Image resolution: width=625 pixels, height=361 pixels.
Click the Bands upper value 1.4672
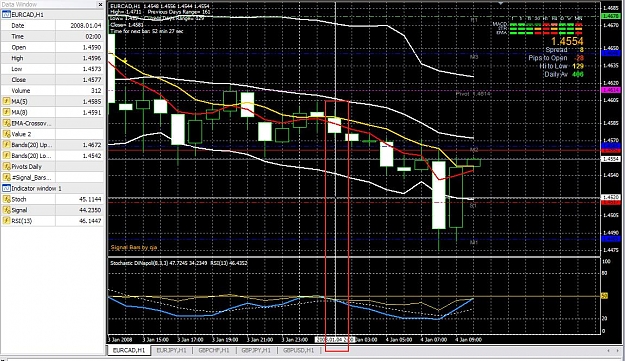(92, 145)
